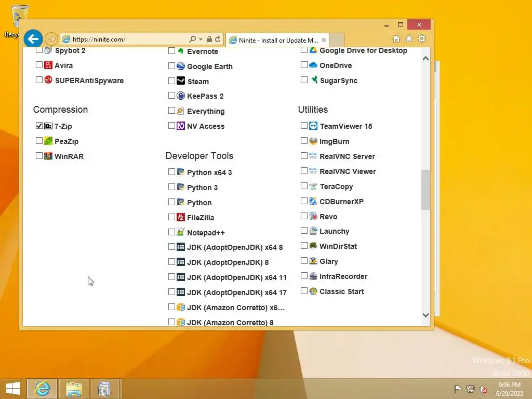Enable the InfraRecorder checkbox
Viewport: 532px width, 399px height.
[304, 275]
